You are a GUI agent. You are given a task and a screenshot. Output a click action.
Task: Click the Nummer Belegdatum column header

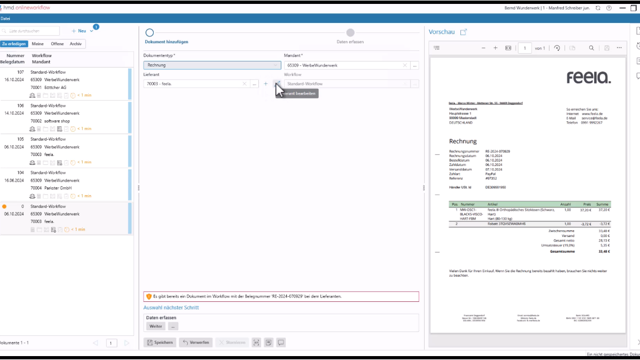point(14,59)
